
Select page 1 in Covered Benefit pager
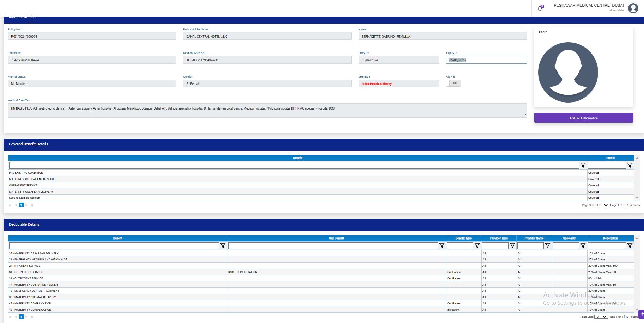tap(21, 205)
